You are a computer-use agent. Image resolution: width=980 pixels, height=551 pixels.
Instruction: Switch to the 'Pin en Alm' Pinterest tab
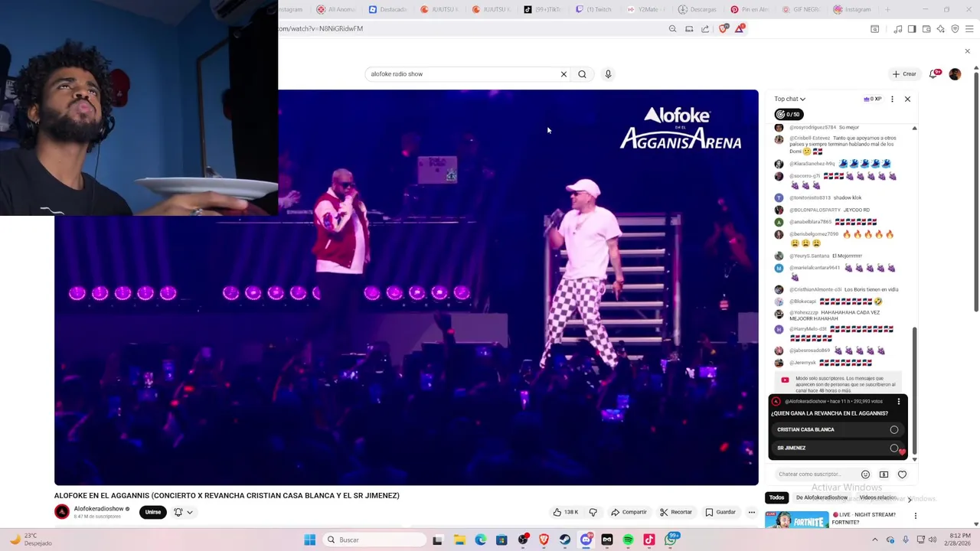pyautogui.click(x=750, y=9)
